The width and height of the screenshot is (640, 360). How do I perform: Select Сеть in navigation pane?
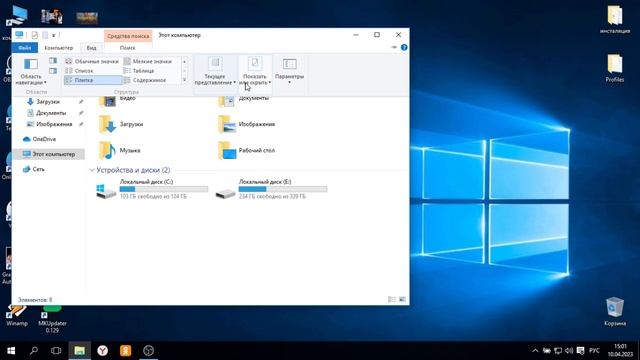38,169
